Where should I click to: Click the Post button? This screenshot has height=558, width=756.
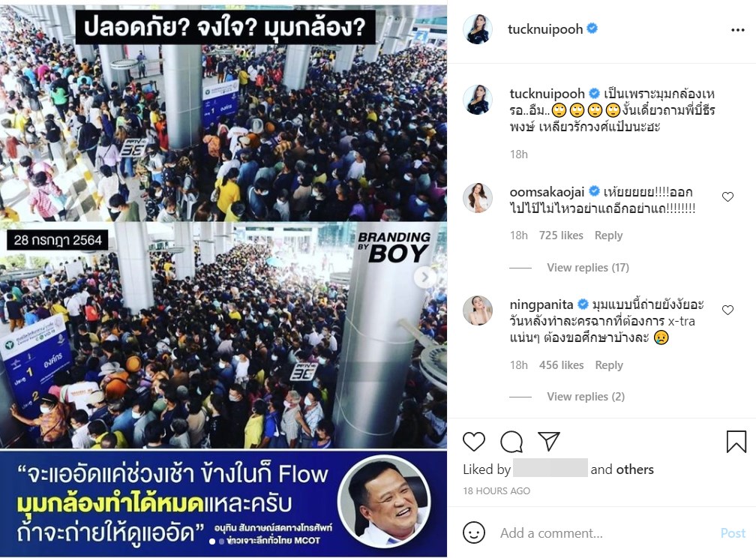click(x=733, y=533)
